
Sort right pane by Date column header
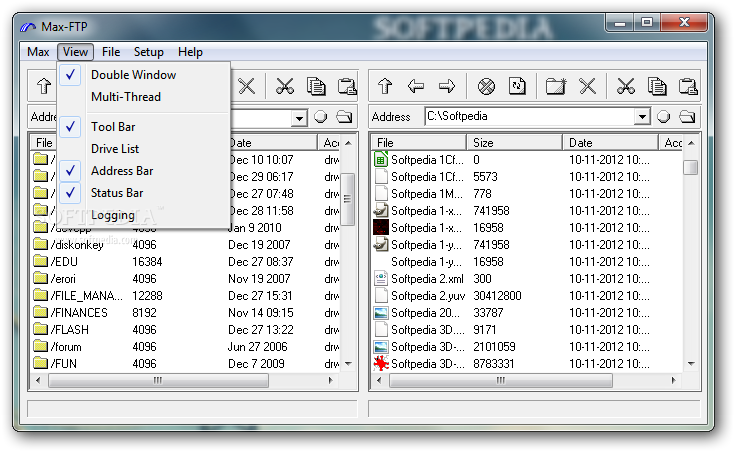click(x=610, y=143)
